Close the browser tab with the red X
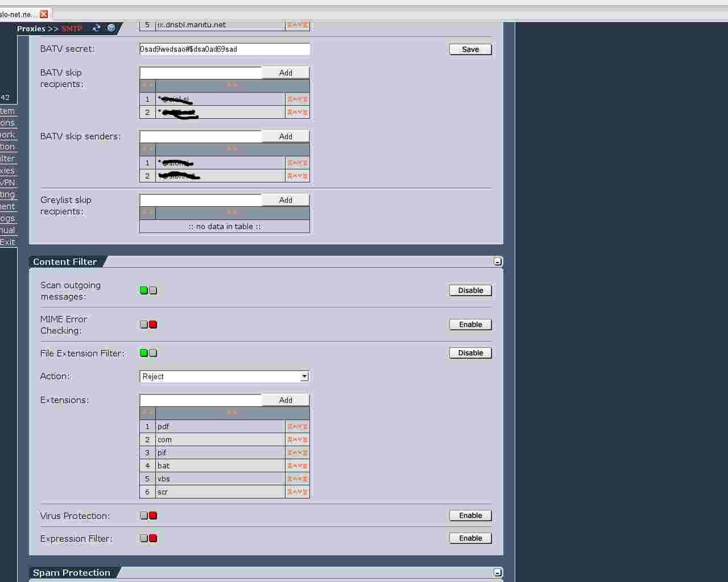The height and width of the screenshot is (582, 728). coord(44,14)
